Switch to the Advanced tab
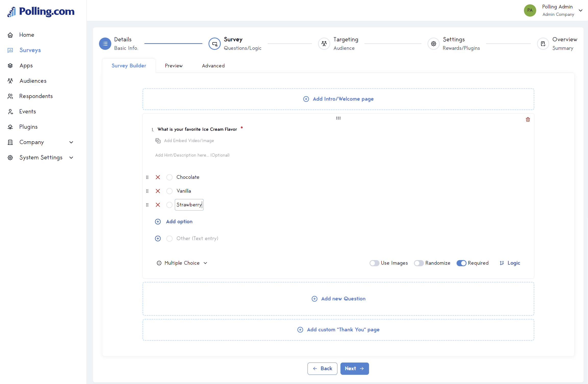This screenshot has width=588, height=384. 213,66
